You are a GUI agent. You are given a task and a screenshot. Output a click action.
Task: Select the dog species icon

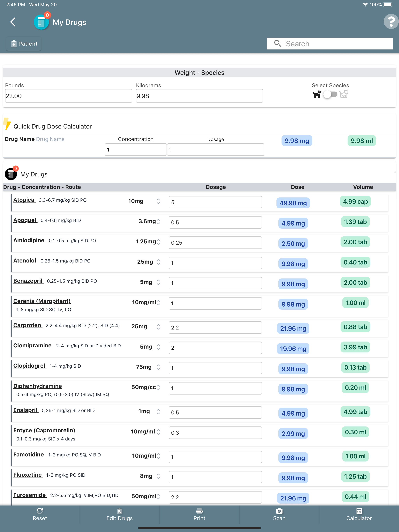317,94
